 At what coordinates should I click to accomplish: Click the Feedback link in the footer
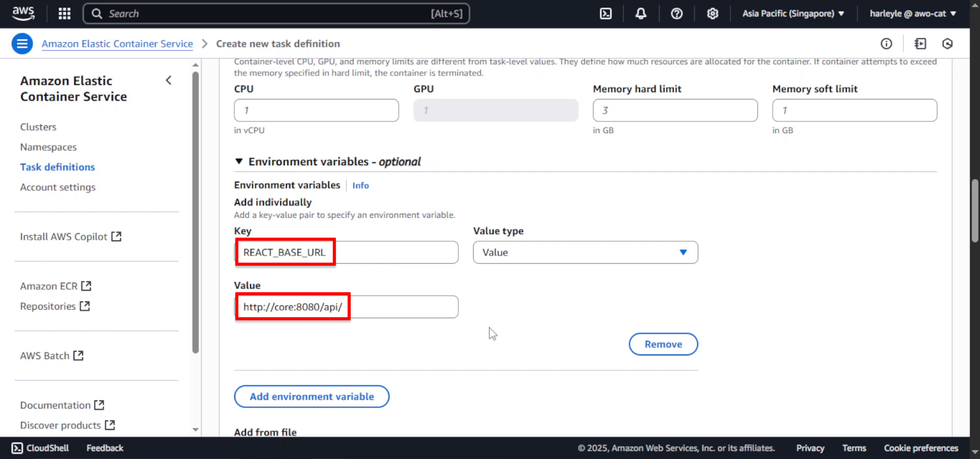[105, 448]
